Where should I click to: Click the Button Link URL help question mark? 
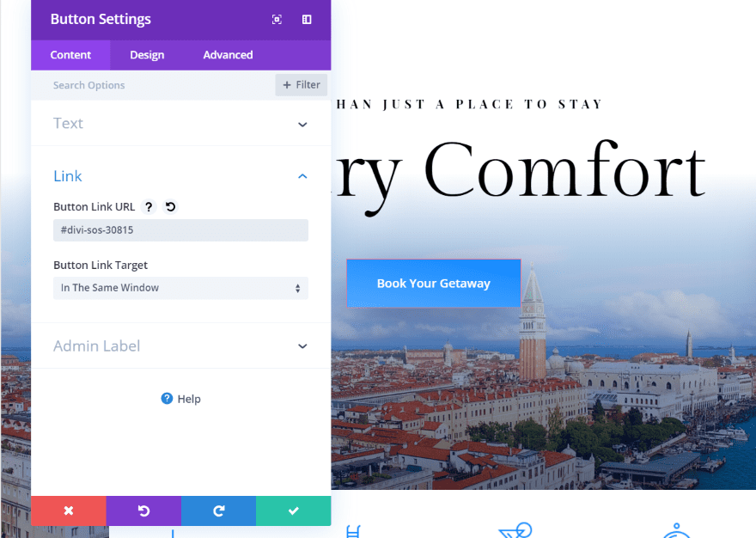(x=149, y=207)
